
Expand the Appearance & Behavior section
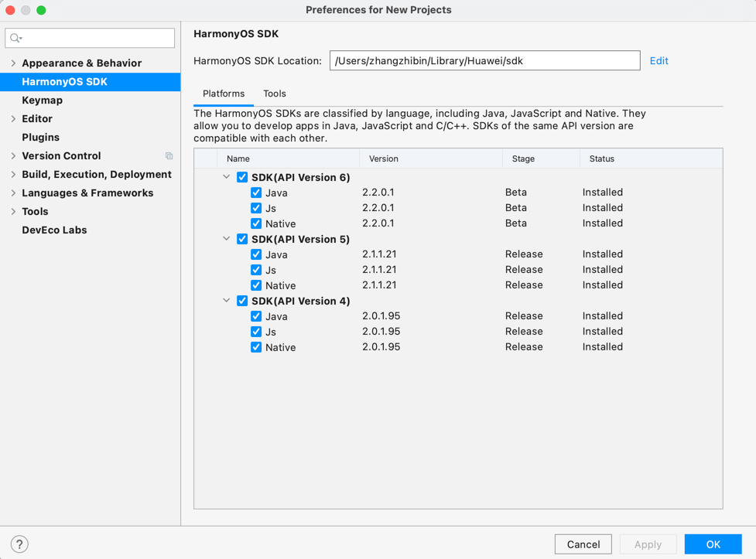[x=14, y=63]
